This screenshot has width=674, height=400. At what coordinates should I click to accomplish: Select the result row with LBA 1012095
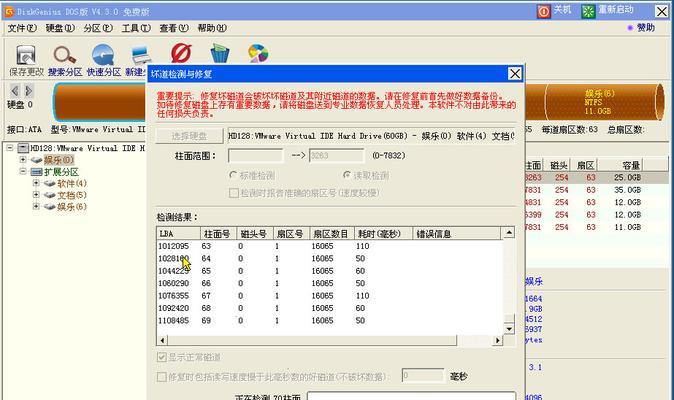coord(329,246)
